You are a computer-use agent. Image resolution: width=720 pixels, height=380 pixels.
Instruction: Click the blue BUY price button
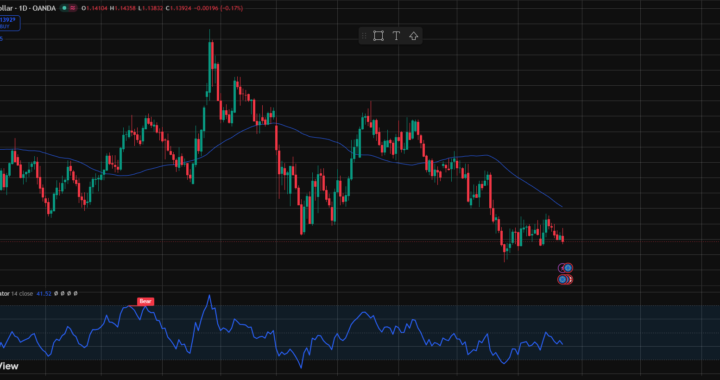9,23
